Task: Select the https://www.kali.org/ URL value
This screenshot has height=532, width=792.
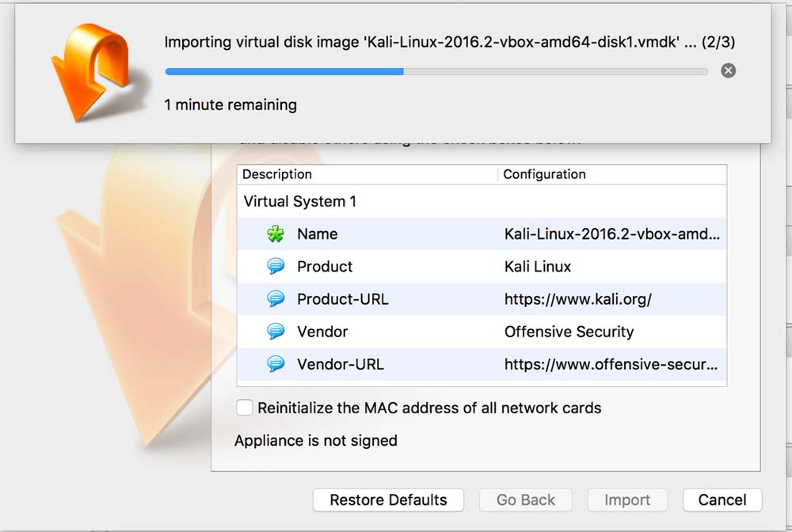Action: pyautogui.click(x=577, y=299)
